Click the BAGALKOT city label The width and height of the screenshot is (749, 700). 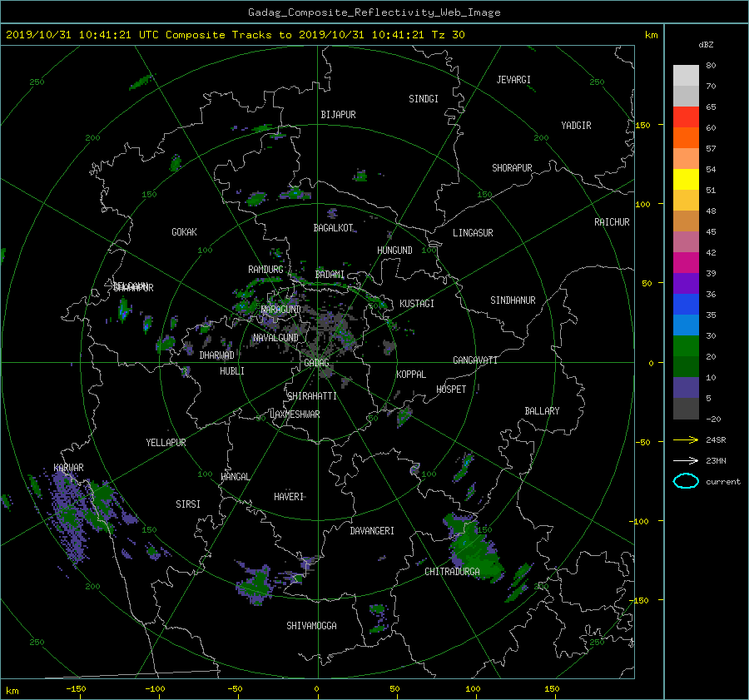[333, 228]
